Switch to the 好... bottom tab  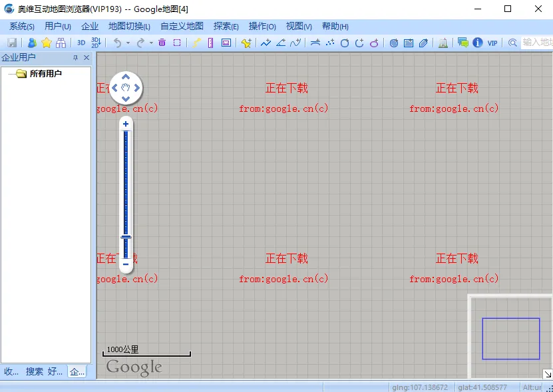55,371
